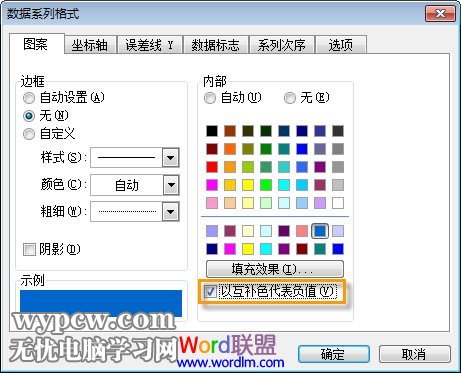
Task: Pick the olive swatch in second row
Action: point(248,149)
